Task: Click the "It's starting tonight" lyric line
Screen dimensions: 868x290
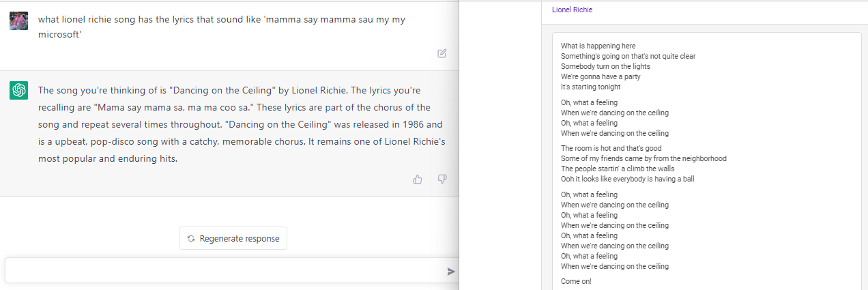Action: [x=590, y=87]
